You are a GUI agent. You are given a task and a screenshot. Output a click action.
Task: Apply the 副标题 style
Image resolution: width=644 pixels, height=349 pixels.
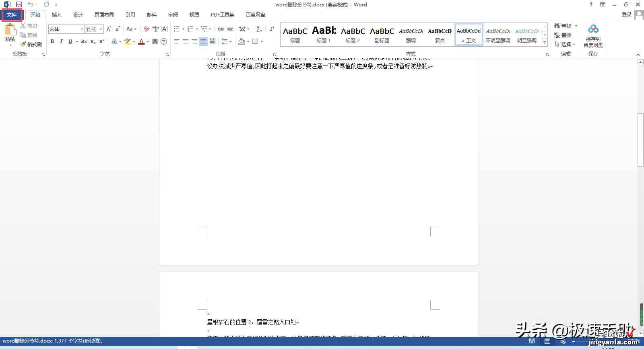click(382, 35)
